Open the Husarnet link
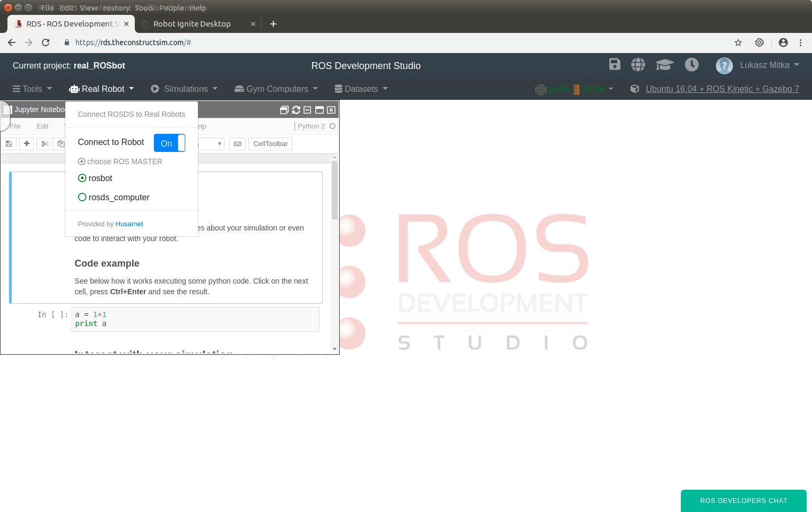 click(129, 224)
